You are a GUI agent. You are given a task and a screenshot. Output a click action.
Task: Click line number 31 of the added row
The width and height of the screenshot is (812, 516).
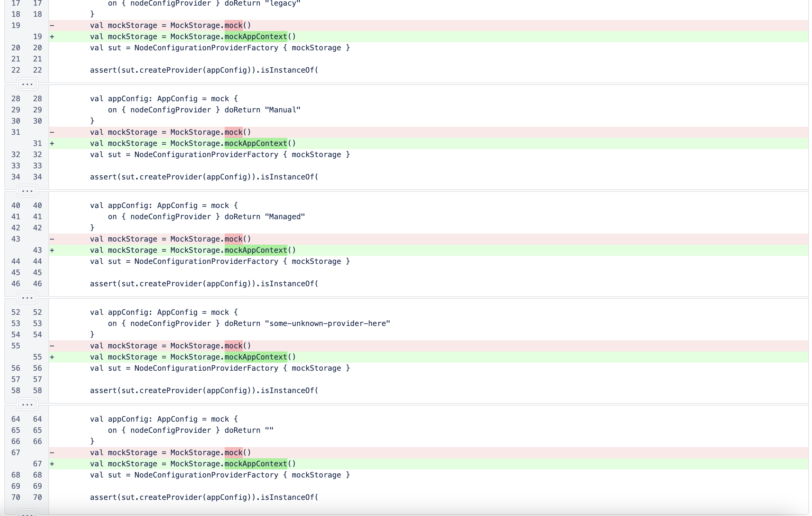pos(38,143)
